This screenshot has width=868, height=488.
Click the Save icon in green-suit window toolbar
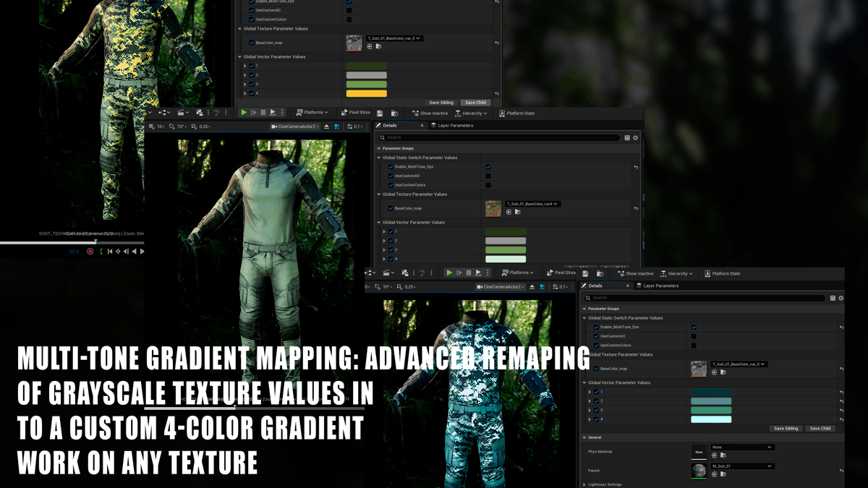pos(380,113)
